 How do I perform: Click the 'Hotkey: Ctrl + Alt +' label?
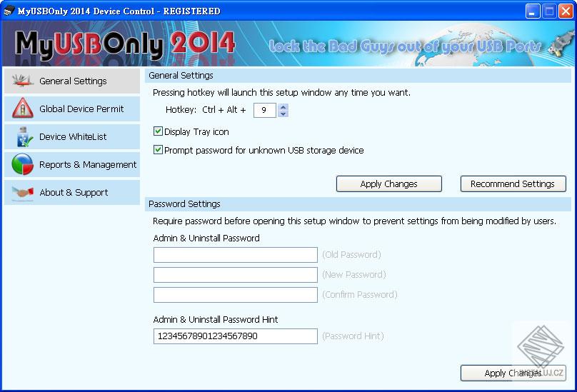tap(206, 110)
